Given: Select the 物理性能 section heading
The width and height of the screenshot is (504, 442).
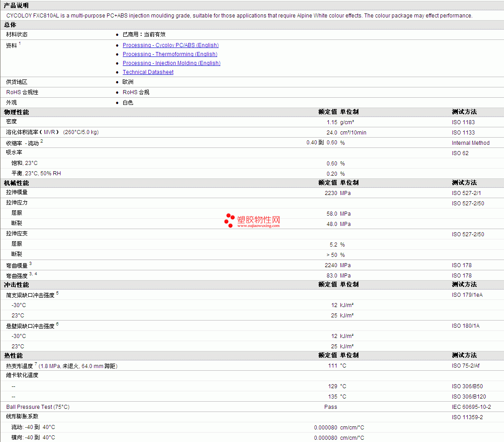Looking at the screenshot, I should (x=17, y=112).
